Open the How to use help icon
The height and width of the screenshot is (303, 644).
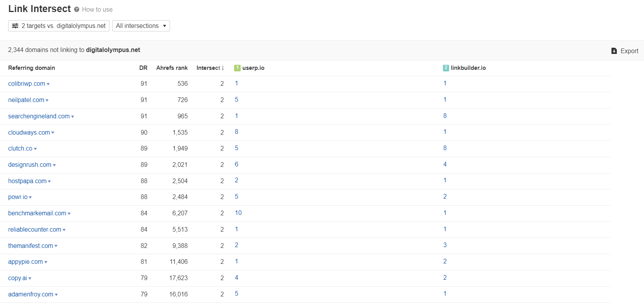pyautogui.click(x=76, y=9)
